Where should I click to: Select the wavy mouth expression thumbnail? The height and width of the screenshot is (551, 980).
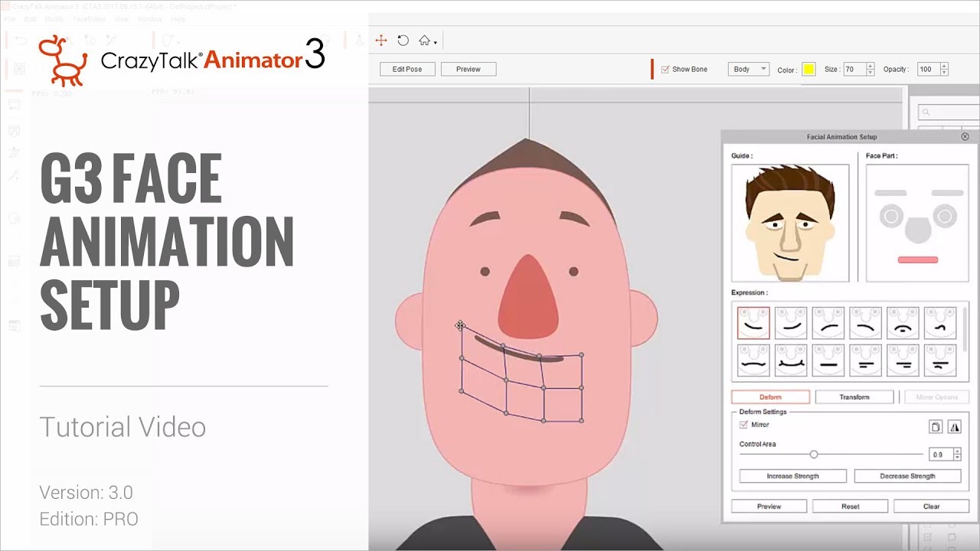[x=753, y=360]
